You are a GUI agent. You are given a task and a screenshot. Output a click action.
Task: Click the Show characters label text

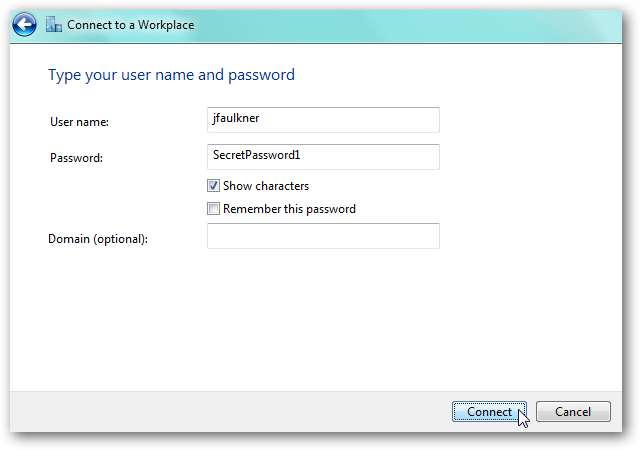tap(266, 186)
